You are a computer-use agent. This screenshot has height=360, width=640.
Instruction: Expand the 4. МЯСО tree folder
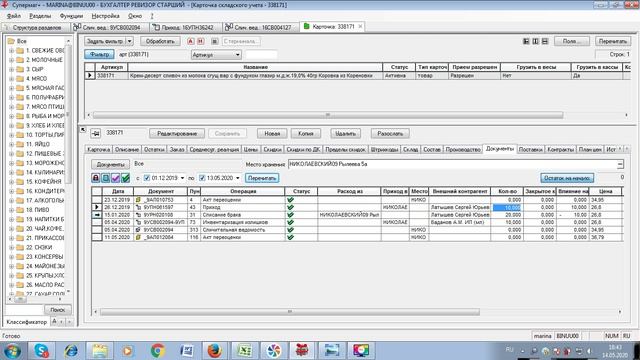pos(11,78)
